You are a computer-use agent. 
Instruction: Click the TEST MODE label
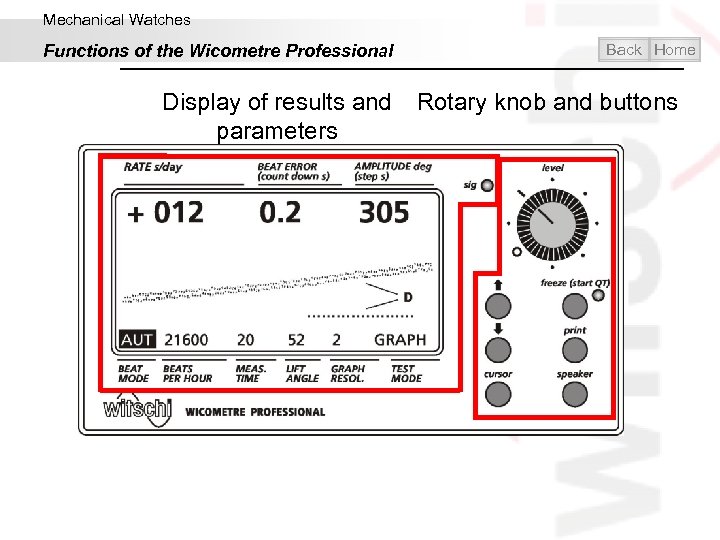[x=406, y=374]
